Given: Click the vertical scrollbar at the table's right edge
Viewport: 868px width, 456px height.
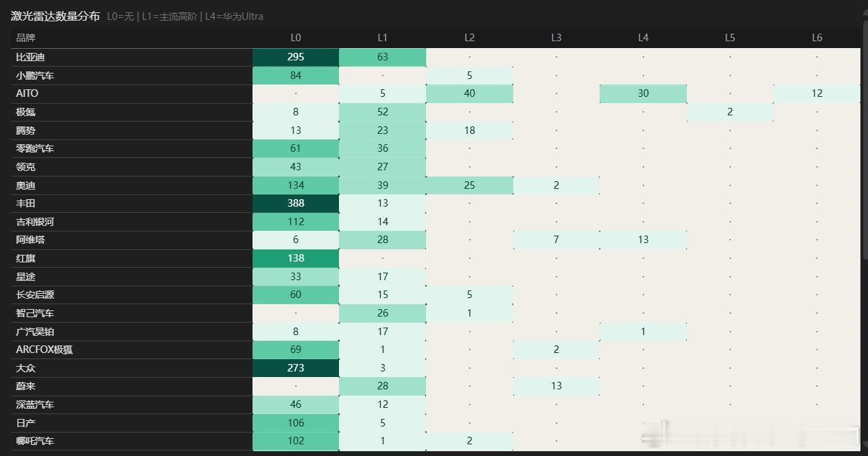Looking at the screenshot, I should click(x=864, y=141).
